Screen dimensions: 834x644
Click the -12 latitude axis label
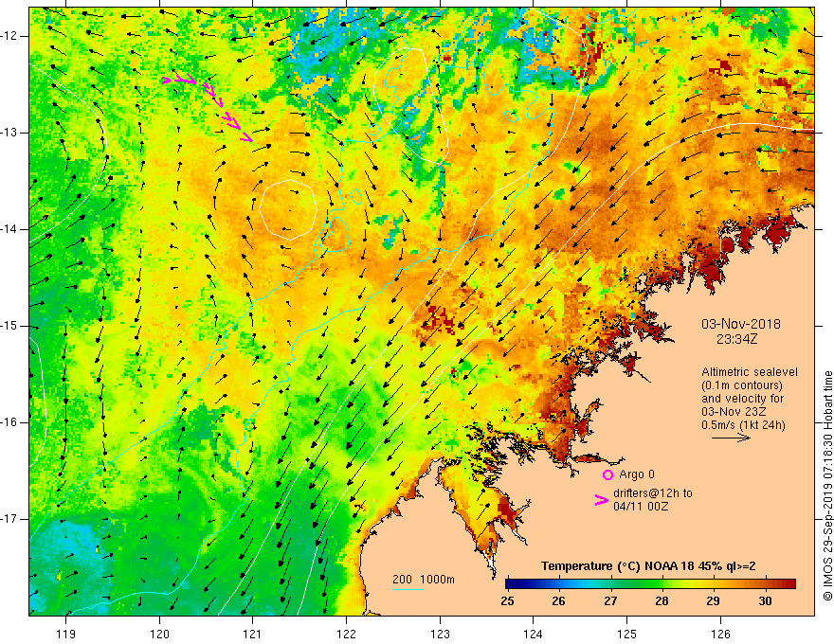(9, 36)
